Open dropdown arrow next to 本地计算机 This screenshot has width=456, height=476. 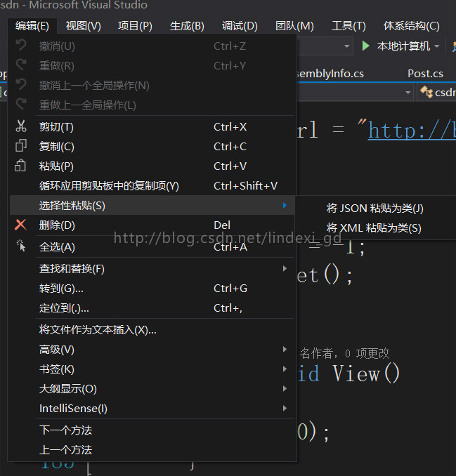tap(437, 46)
